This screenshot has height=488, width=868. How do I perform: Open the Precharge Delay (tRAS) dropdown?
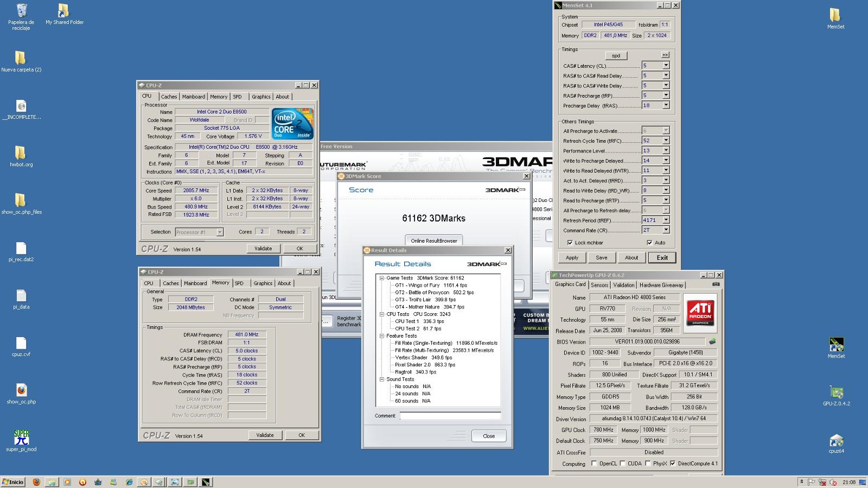tap(666, 105)
